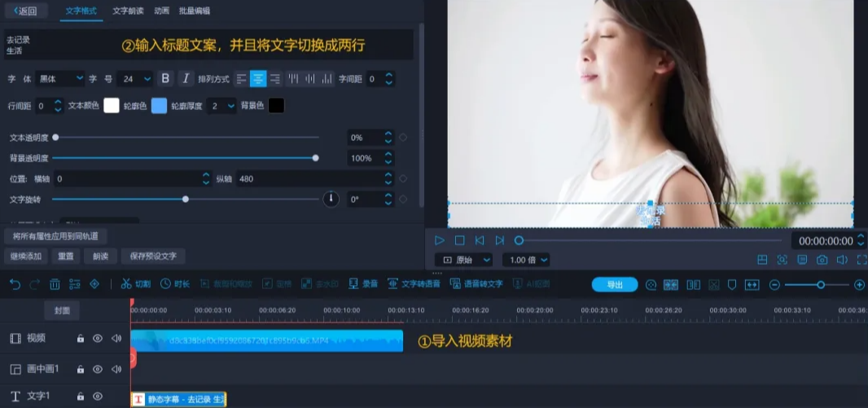The height and width of the screenshot is (408, 868).
Task: Select the 切割 scissors tool
Action: pyautogui.click(x=136, y=284)
